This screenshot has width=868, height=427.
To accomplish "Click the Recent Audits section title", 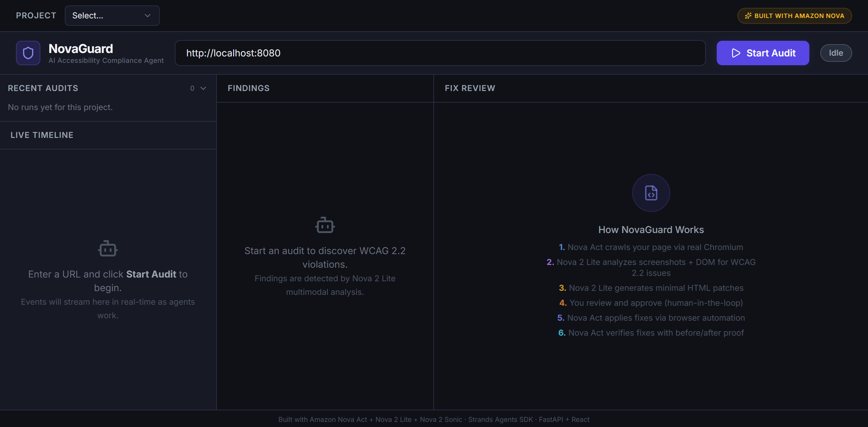I will coord(43,88).
